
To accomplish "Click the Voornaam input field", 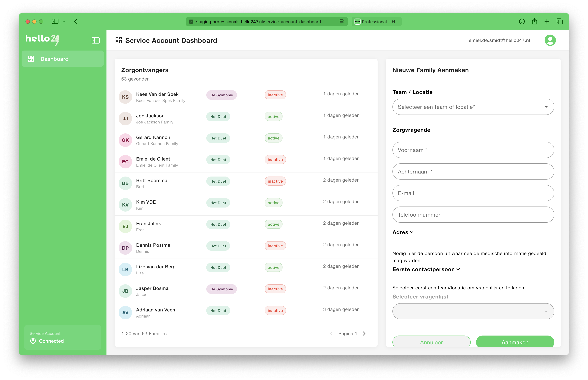I will (473, 150).
